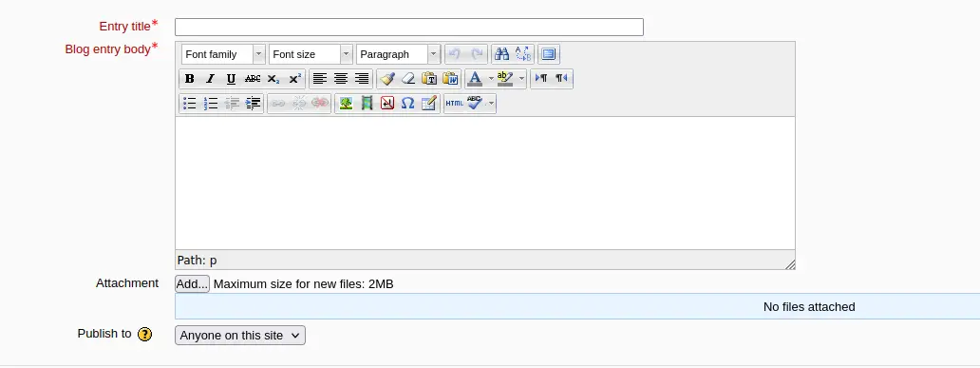Click the Add... attachment button

point(192,284)
